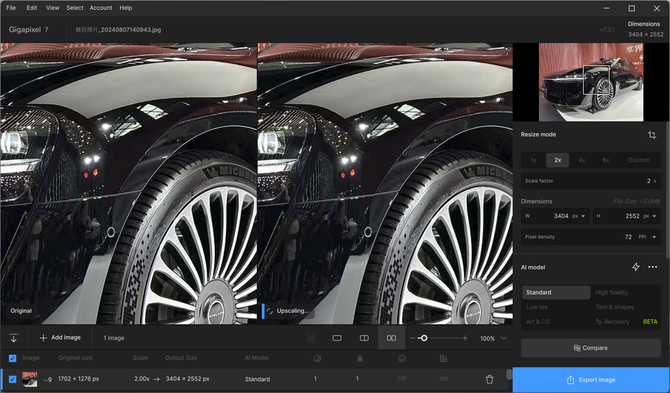Click the zoom slider handle
The image size is (670, 393).
click(423, 338)
